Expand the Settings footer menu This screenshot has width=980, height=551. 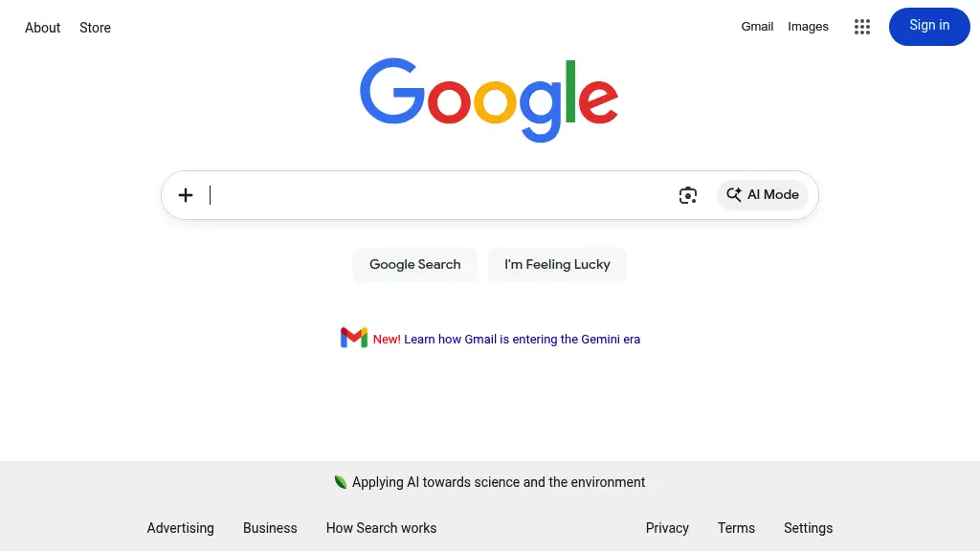pyautogui.click(x=808, y=528)
